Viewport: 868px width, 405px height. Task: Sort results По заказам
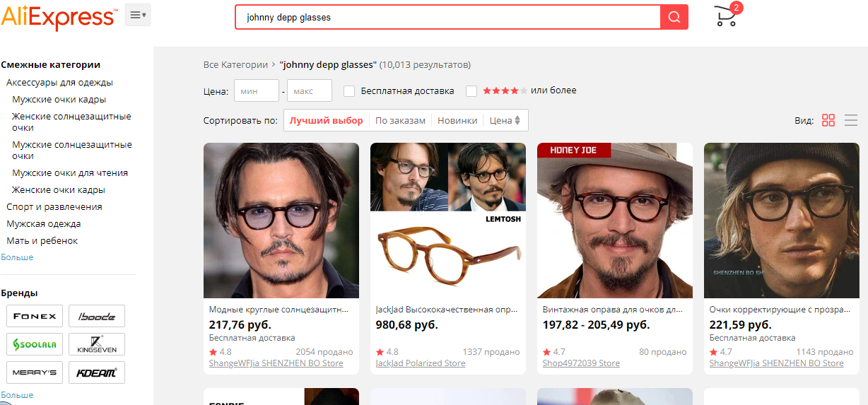(400, 121)
